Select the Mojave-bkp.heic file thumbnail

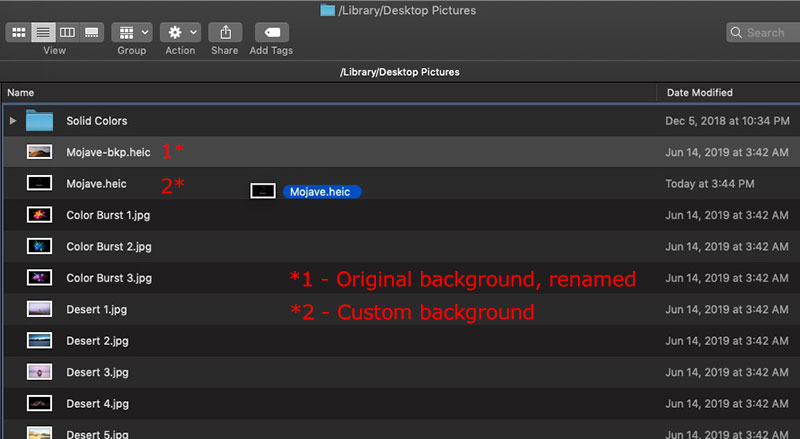(x=40, y=152)
